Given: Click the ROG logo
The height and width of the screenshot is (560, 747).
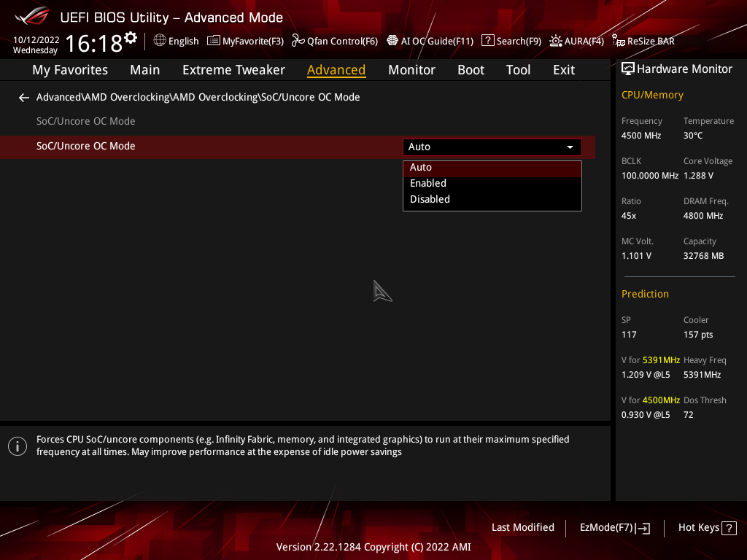Looking at the screenshot, I should 31,17.
